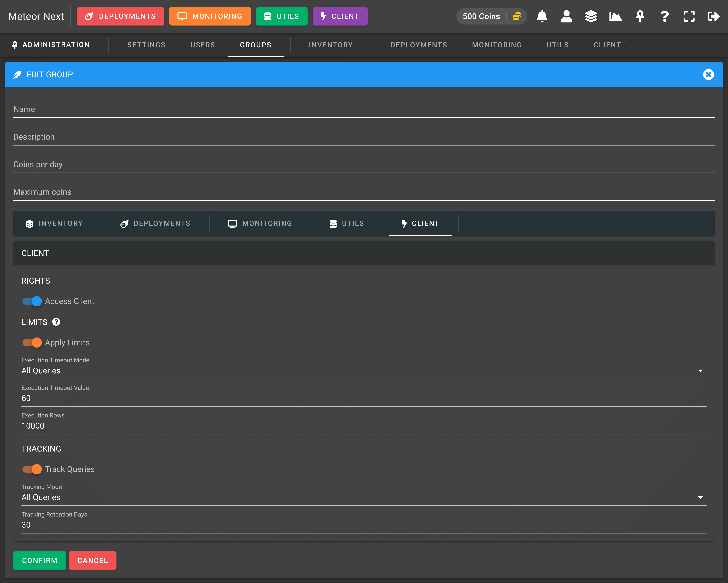The image size is (728, 583).
Task: Open the help question mark icon
Action: 665,16
